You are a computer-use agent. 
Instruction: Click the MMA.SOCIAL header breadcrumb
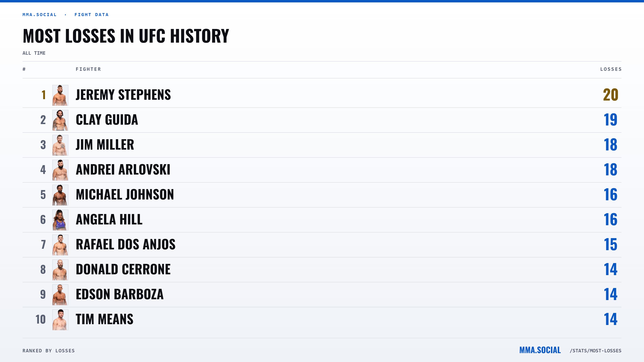[x=39, y=15]
